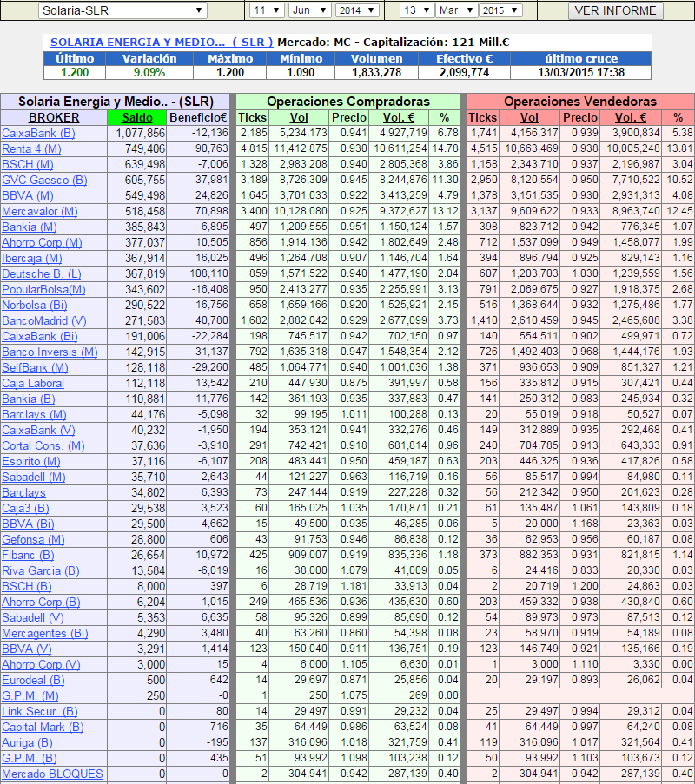The height and width of the screenshot is (784, 695).
Task: Expand the start month dropdown showing Jun
Action: [308, 10]
